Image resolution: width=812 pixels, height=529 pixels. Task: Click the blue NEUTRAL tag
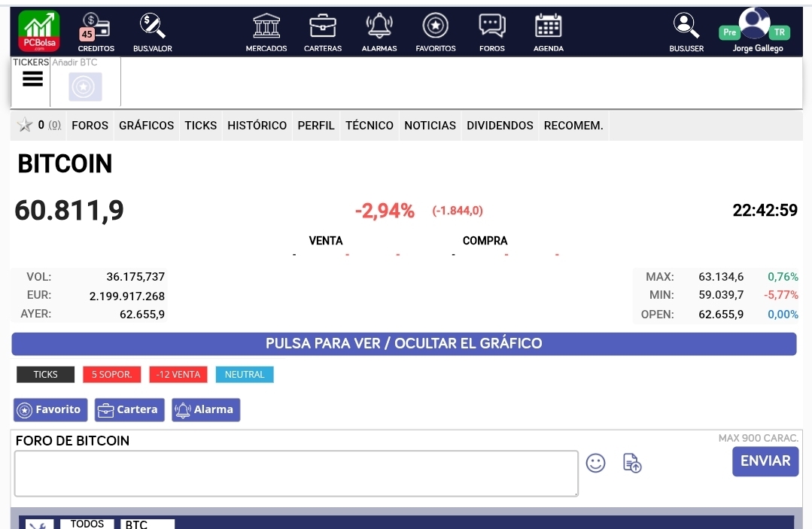[x=245, y=374]
